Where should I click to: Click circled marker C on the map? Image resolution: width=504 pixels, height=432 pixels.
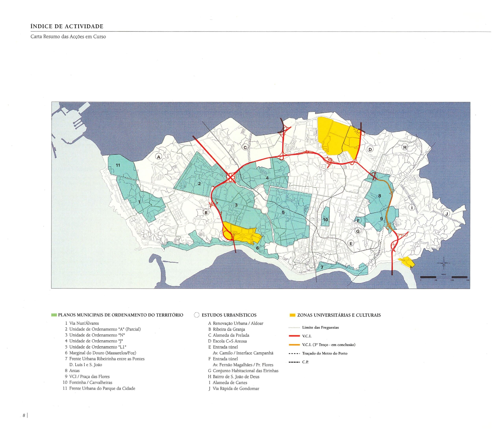coord(245,147)
